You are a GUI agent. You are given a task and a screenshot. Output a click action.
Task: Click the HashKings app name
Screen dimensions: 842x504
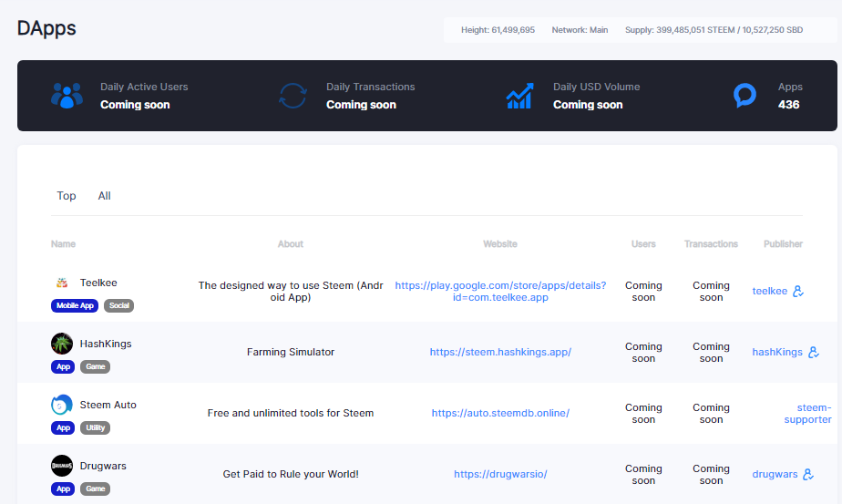pos(106,344)
